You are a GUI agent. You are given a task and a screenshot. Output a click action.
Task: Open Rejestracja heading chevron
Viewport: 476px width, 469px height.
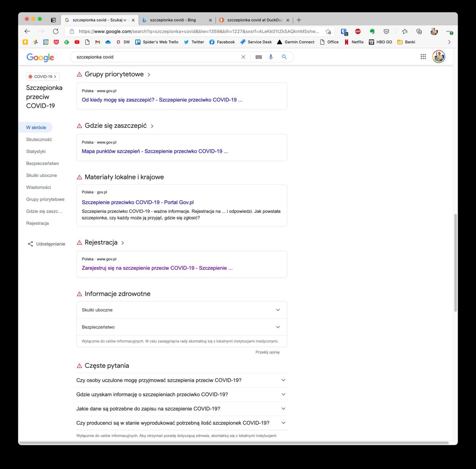pos(123,243)
